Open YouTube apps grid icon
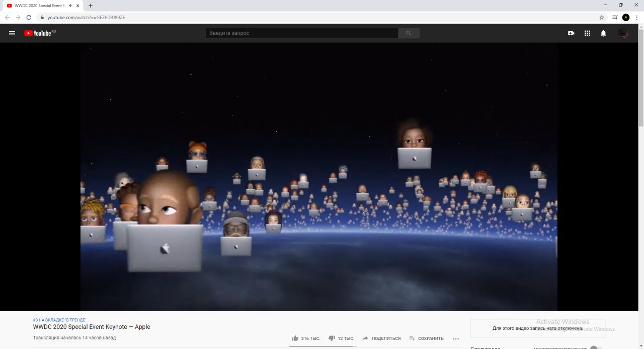 click(587, 33)
